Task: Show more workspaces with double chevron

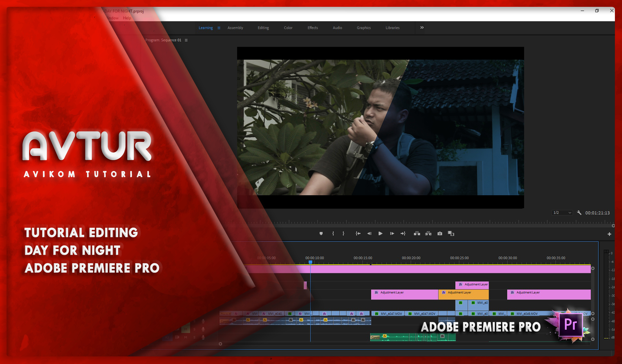Action: click(x=422, y=28)
